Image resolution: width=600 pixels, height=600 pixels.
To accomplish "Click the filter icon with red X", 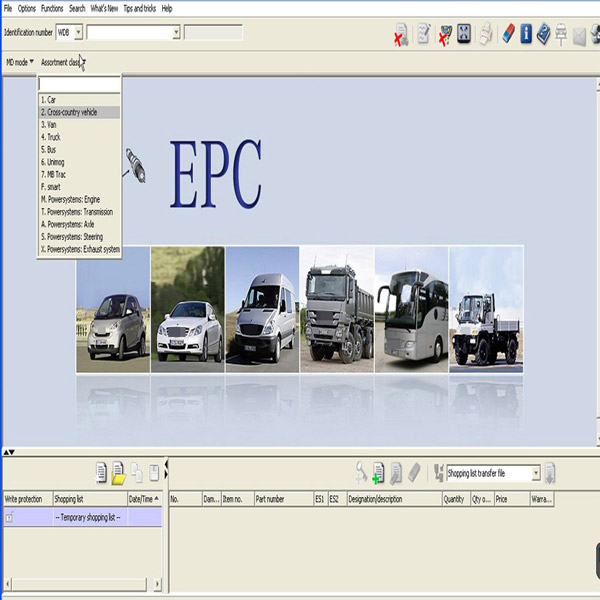I will (x=445, y=35).
